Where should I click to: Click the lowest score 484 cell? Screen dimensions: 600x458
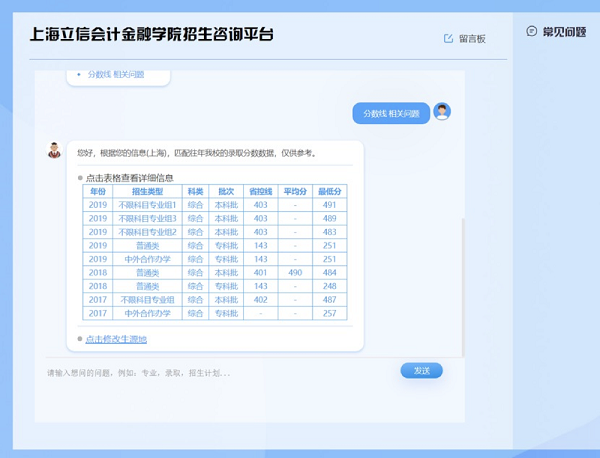pyautogui.click(x=329, y=272)
